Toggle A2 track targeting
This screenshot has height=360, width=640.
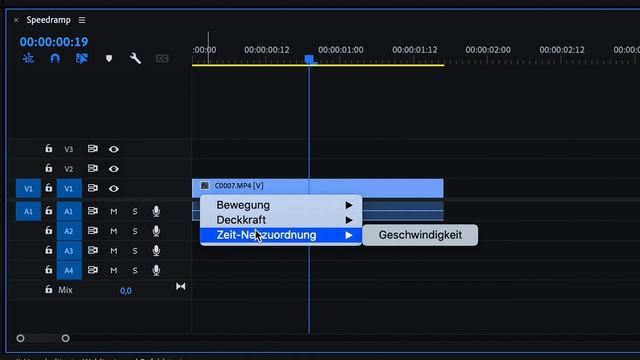[69, 231]
